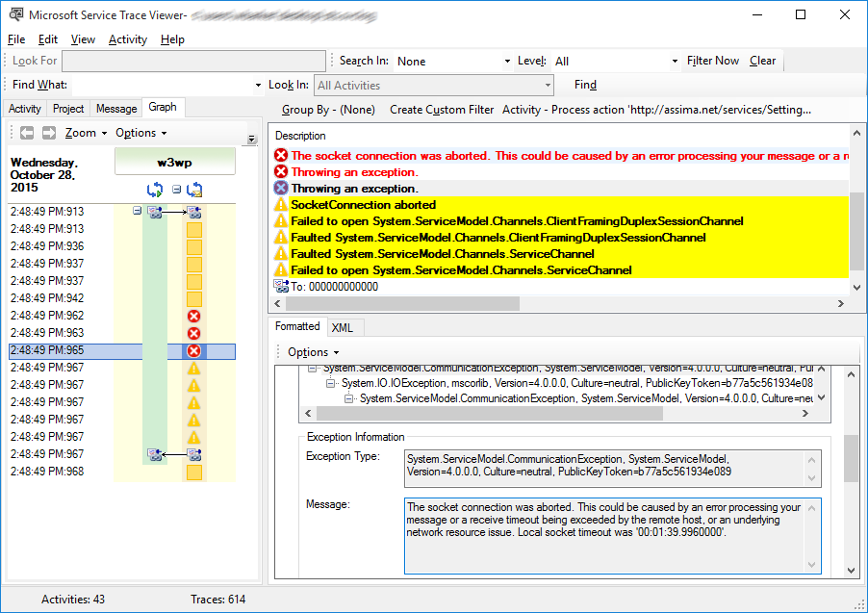The width and height of the screenshot is (868, 613).
Task: Click the selected error icon at 2:48:49 PM:965
Action: [x=193, y=351]
